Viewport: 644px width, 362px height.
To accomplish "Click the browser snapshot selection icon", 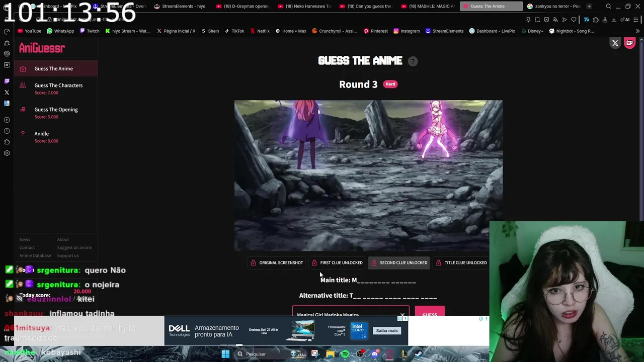I will point(537,20).
